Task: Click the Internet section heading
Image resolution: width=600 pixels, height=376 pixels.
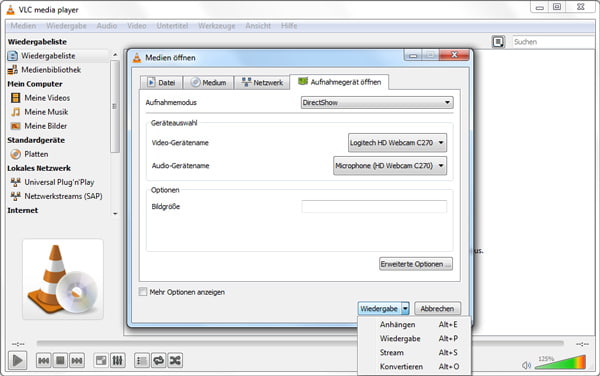Action: click(23, 210)
